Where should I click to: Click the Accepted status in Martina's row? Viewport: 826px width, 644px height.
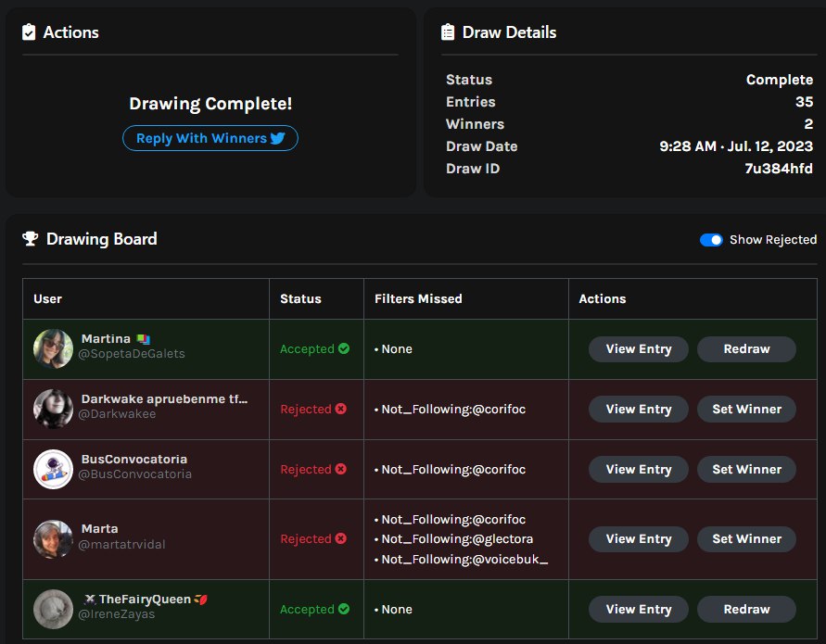coord(314,349)
